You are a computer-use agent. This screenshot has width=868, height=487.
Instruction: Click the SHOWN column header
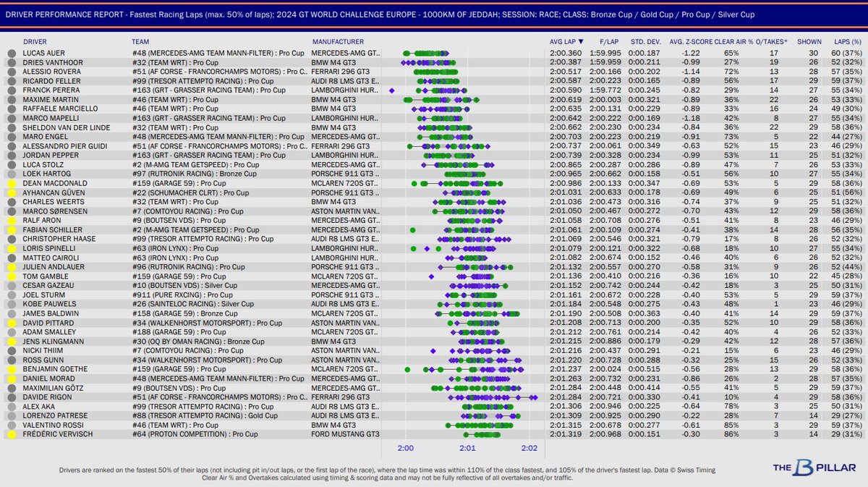tap(809, 42)
